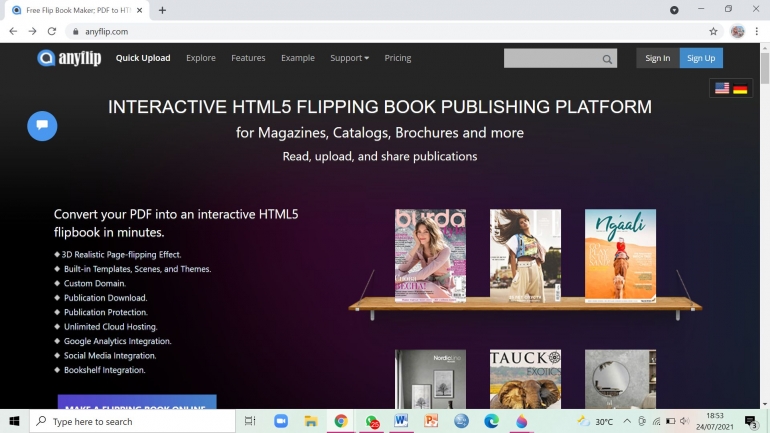Open the round mirror catalog cover
The width and height of the screenshot is (770, 433).
tap(620, 379)
